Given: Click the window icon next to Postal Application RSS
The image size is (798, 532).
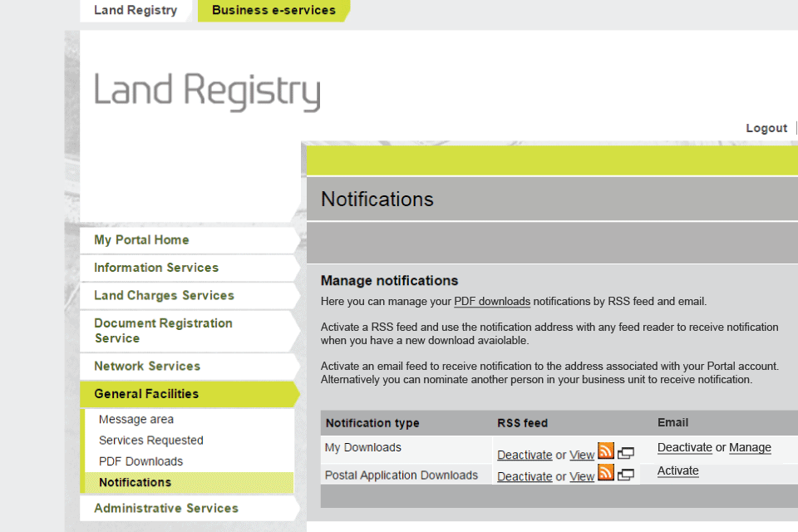Looking at the screenshot, I should (x=625, y=476).
